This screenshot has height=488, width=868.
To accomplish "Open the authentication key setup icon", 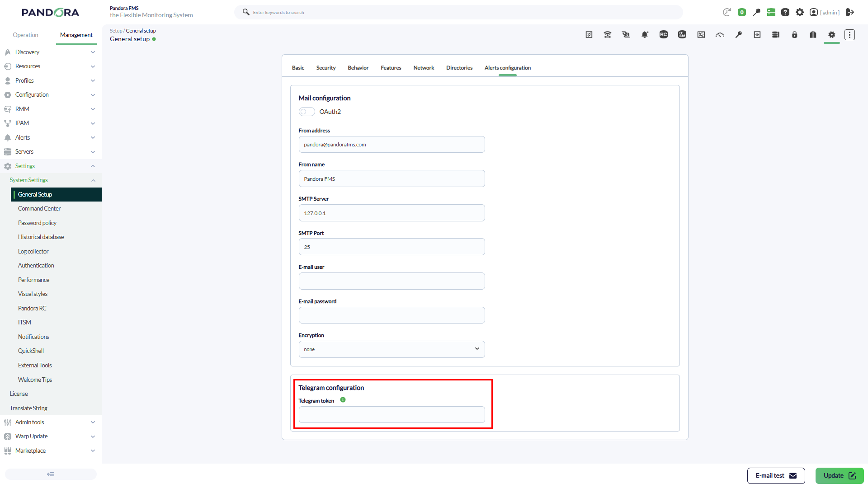I will pos(739,35).
